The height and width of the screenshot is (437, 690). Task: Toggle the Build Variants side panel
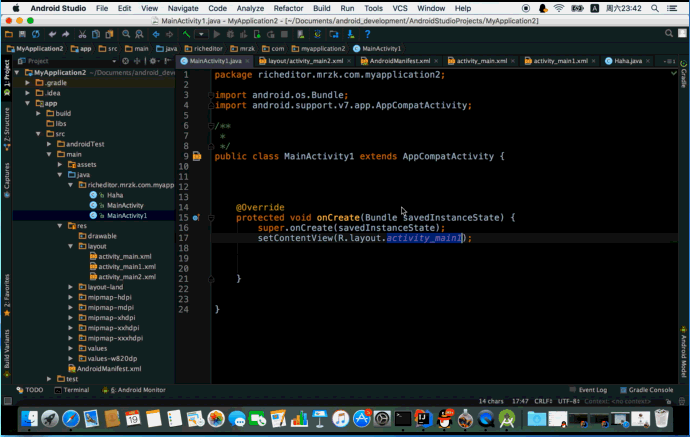point(5,351)
